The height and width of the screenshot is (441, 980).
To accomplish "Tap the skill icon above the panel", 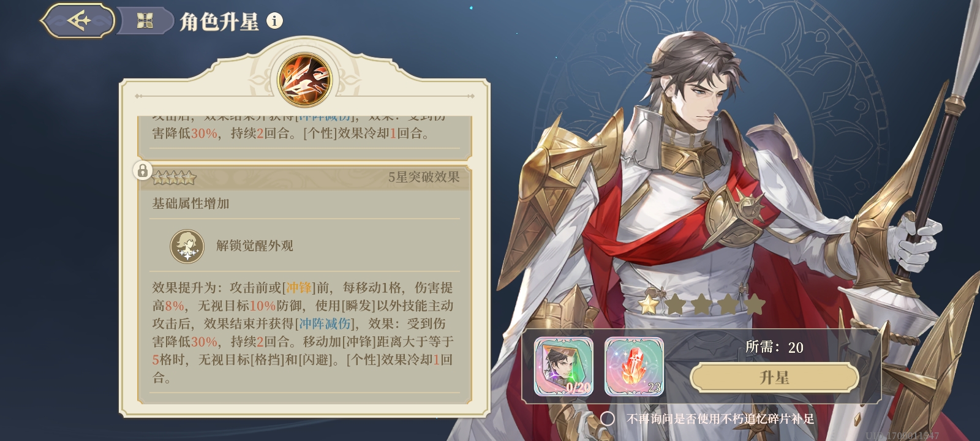I will coord(304,80).
